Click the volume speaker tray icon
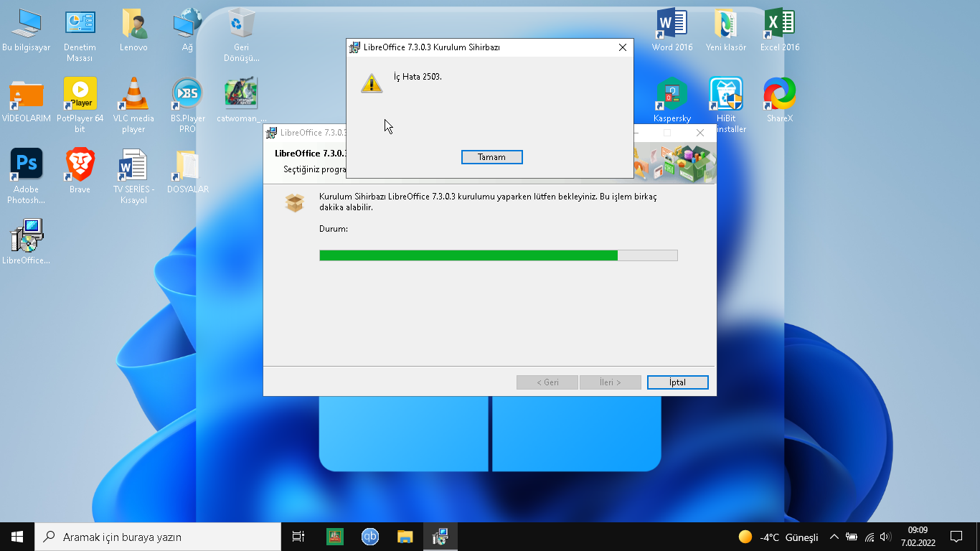Screen dimensions: 980x551 pos(886,537)
